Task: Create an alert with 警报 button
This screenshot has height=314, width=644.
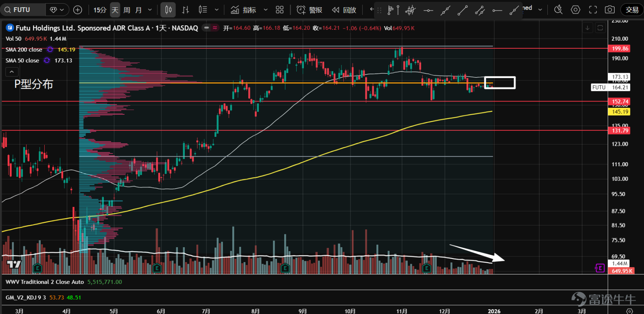Action: click(x=310, y=10)
